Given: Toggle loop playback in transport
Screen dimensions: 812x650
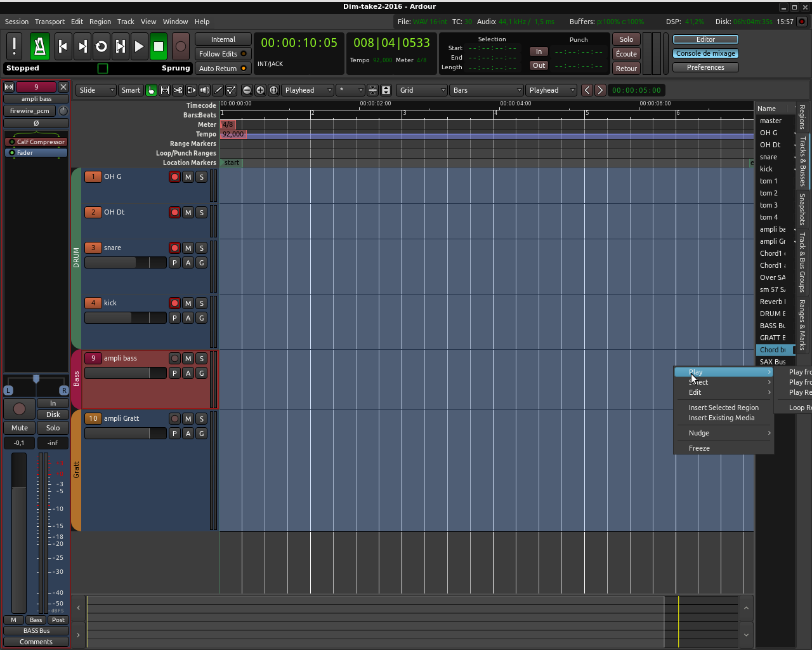Looking at the screenshot, I should [x=101, y=46].
